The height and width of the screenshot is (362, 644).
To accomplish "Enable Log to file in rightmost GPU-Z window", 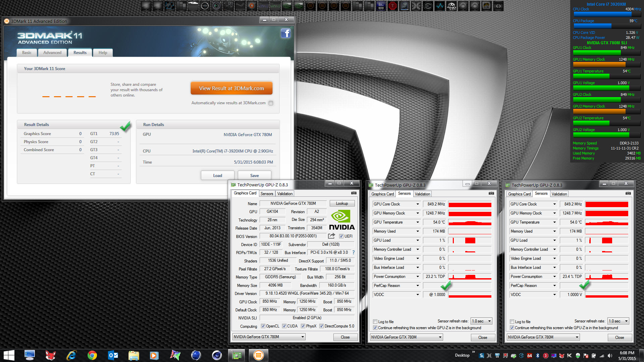I will [x=512, y=322].
